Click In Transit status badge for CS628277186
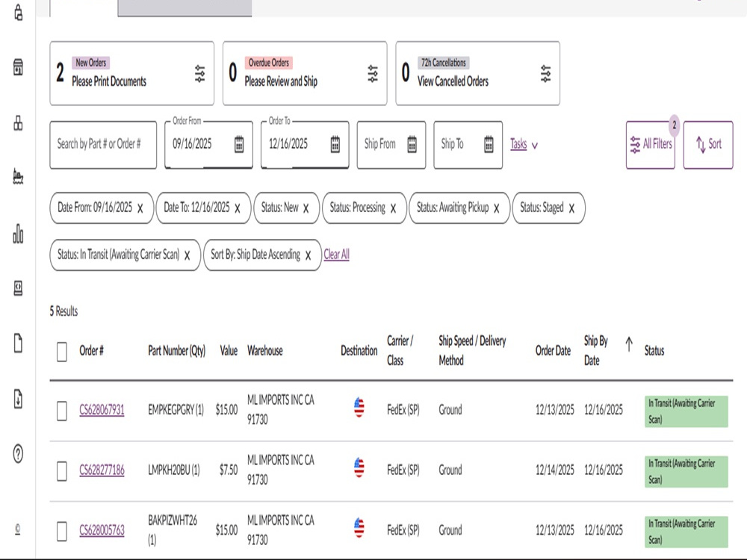Viewport: 747px width, 560px height. pyautogui.click(x=686, y=471)
